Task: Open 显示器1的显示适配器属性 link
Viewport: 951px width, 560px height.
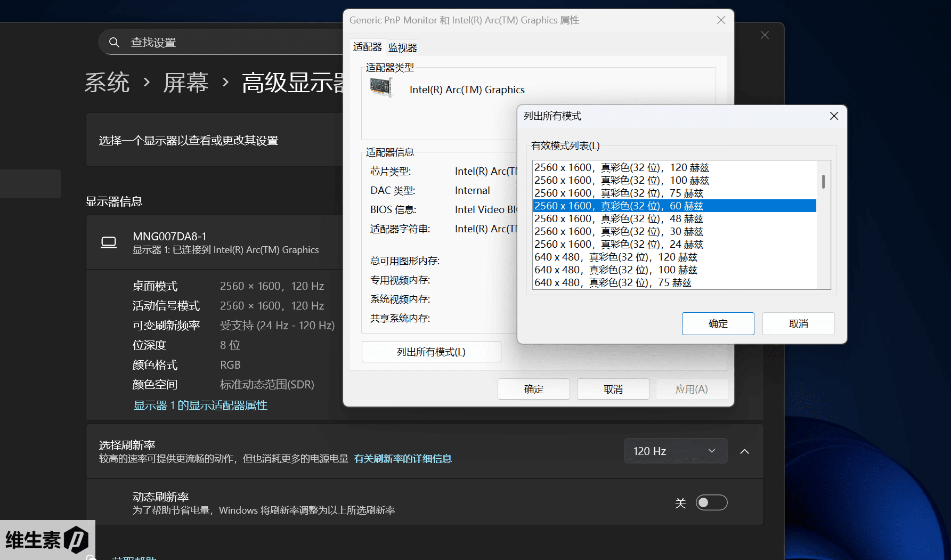Action: [200, 405]
